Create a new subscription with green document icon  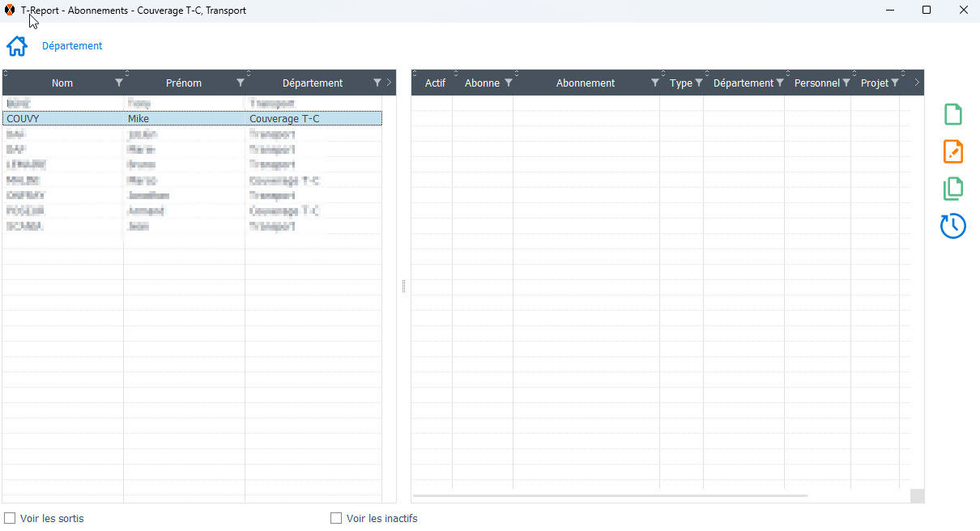click(953, 115)
